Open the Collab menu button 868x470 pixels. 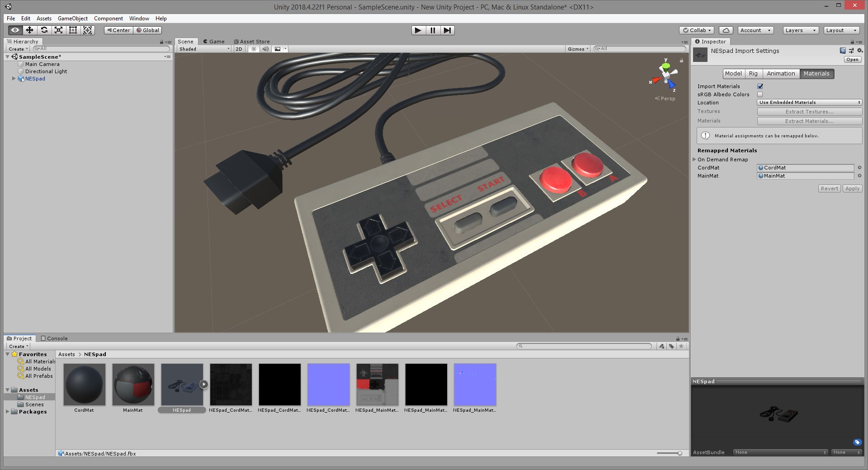click(697, 30)
